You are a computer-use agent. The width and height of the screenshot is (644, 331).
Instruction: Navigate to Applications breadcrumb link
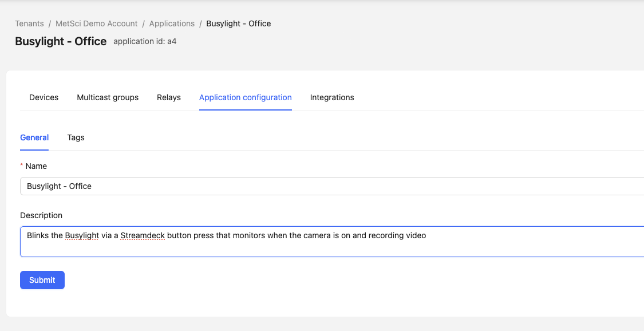tap(172, 23)
